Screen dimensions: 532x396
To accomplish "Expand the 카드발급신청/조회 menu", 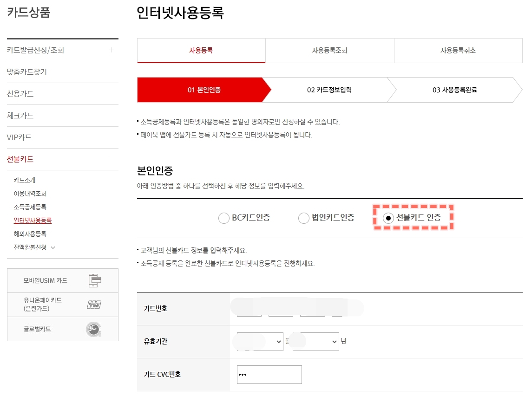I will [112, 50].
